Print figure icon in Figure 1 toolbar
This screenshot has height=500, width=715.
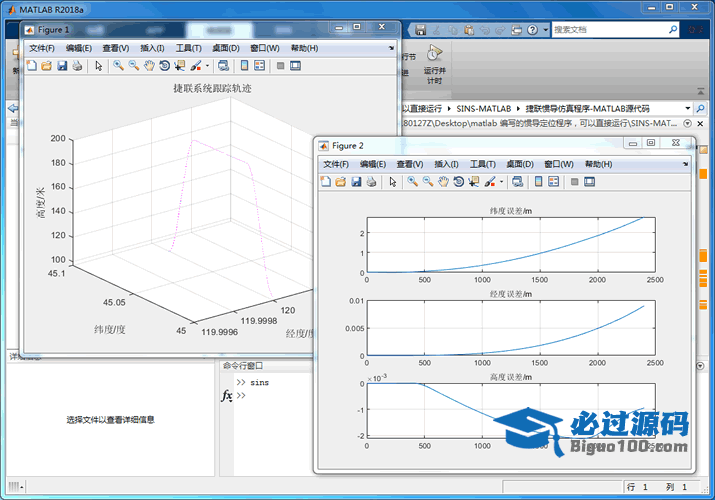78,66
